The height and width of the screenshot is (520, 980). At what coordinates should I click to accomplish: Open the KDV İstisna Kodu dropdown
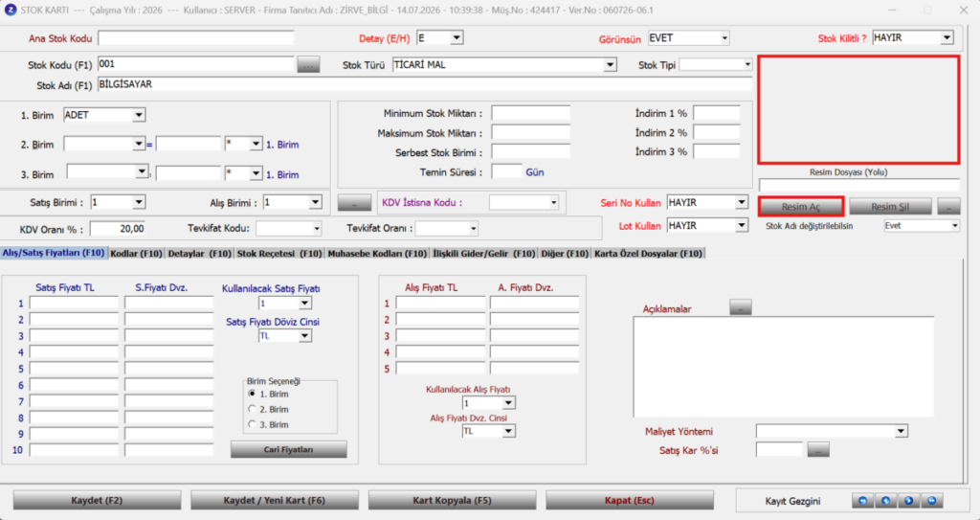click(553, 203)
